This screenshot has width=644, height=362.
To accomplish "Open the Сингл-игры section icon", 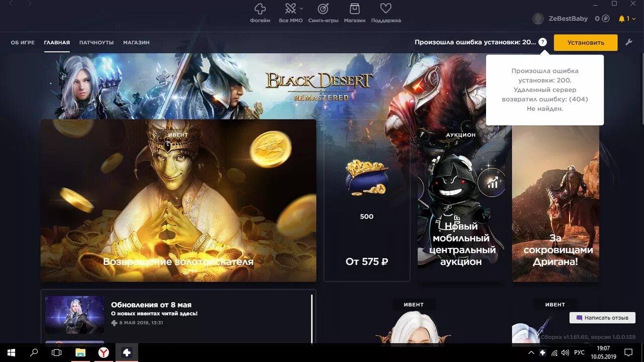I will coord(323,9).
